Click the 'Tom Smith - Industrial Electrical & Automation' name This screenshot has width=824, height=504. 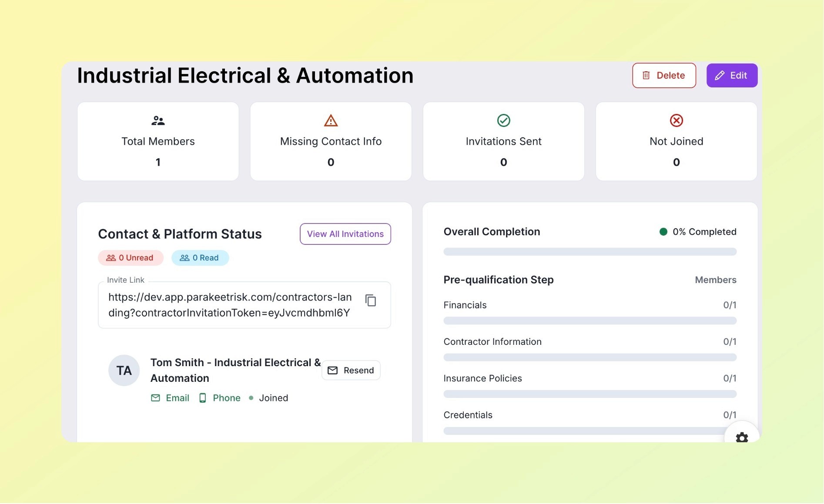235,370
